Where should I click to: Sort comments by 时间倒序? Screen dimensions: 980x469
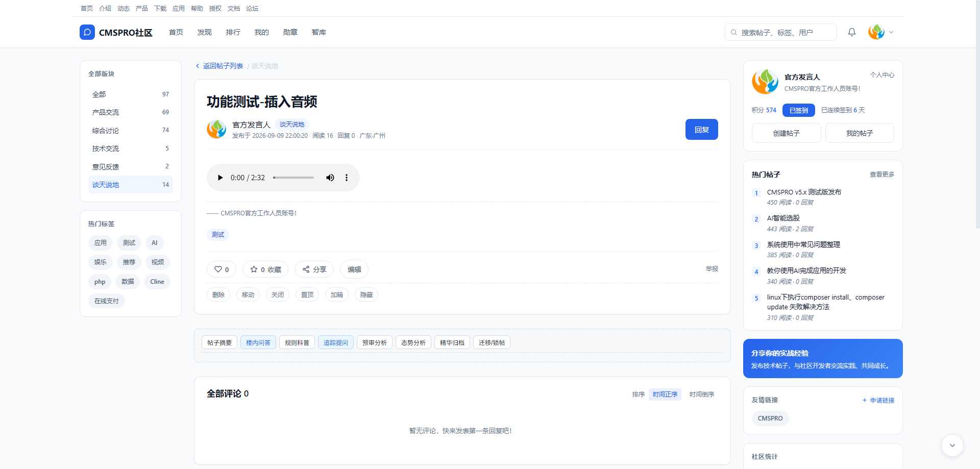point(702,394)
